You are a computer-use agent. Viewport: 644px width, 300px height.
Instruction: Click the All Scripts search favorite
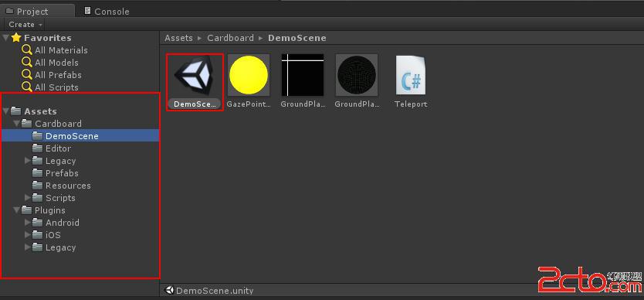[56, 87]
